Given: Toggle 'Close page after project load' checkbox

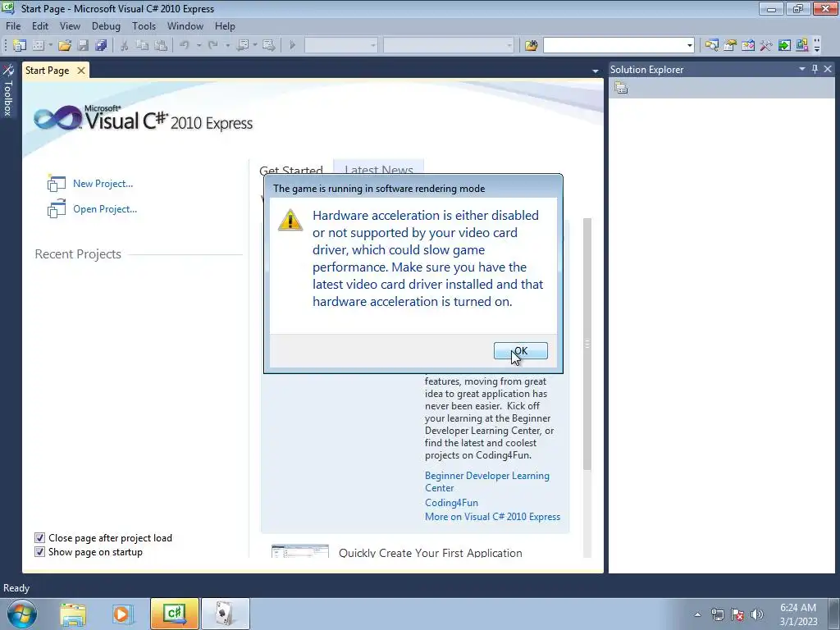Looking at the screenshot, I should click(x=39, y=538).
